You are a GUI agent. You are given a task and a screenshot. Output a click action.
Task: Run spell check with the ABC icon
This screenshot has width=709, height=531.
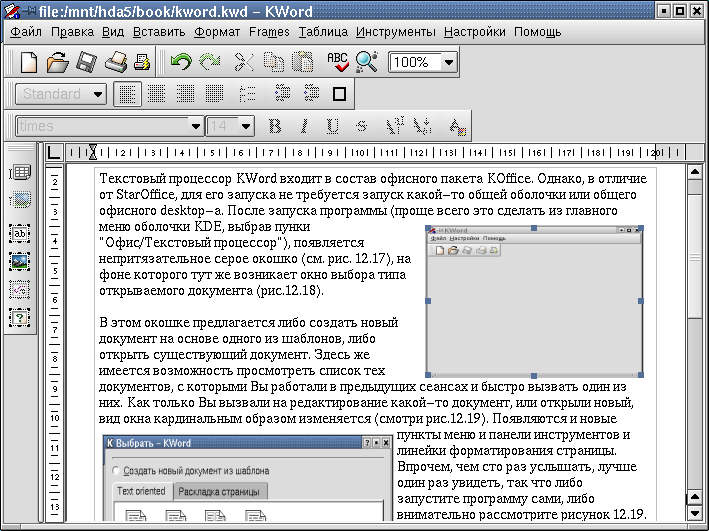(338, 62)
